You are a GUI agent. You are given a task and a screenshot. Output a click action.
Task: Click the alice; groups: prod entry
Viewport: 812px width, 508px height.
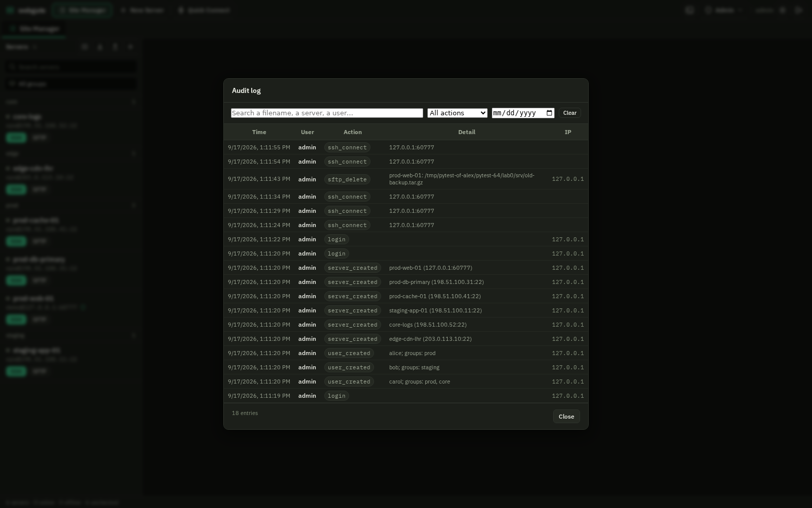point(412,353)
